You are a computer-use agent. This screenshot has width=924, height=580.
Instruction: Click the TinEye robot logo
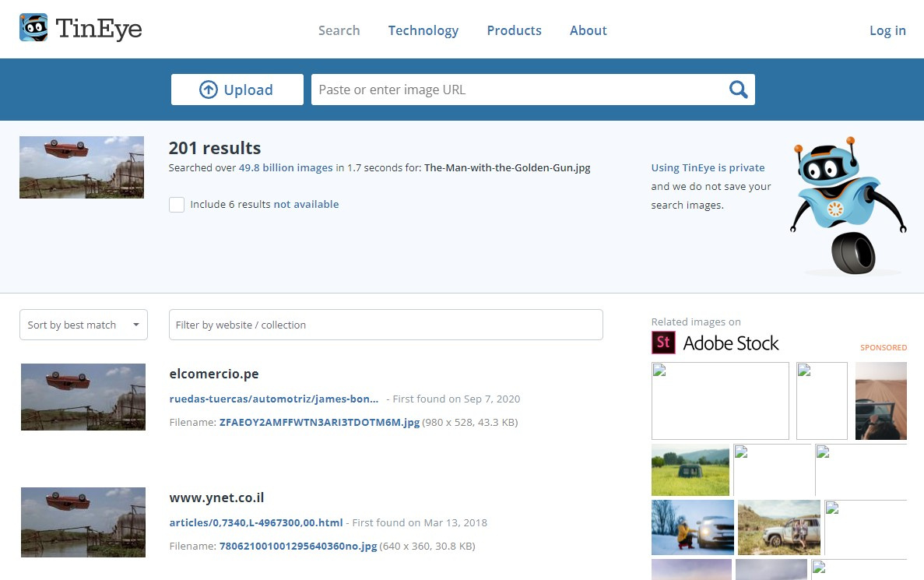[33, 28]
